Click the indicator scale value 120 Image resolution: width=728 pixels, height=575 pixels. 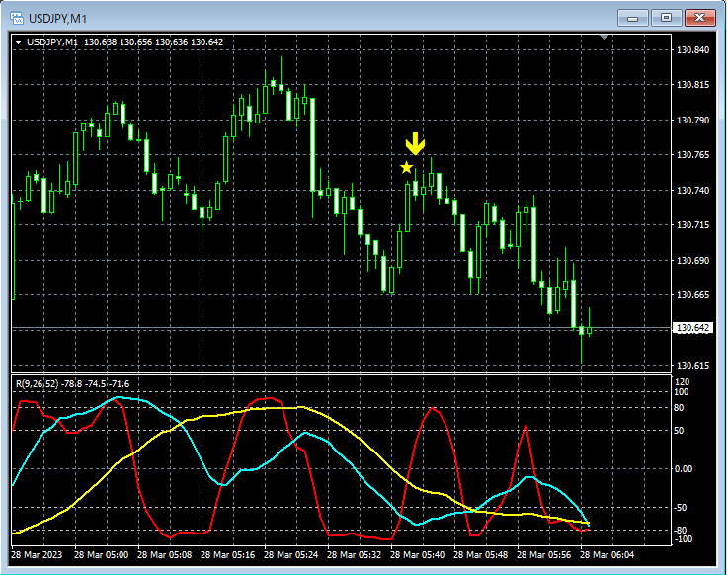point(682,382)
